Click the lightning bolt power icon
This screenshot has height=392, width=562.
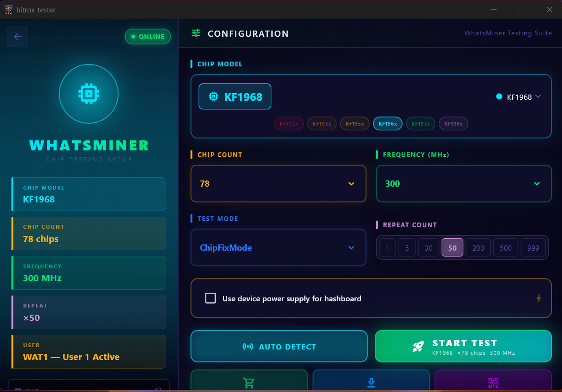point(538,298)
